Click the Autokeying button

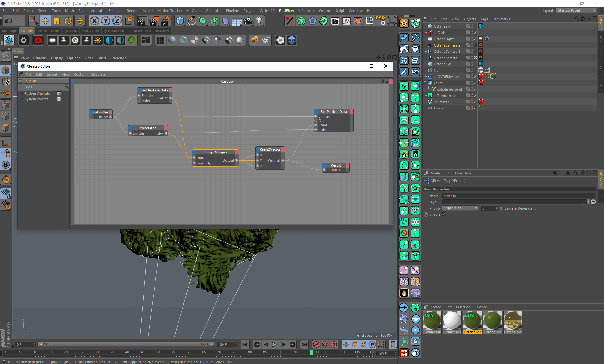[x=325, y=345]
